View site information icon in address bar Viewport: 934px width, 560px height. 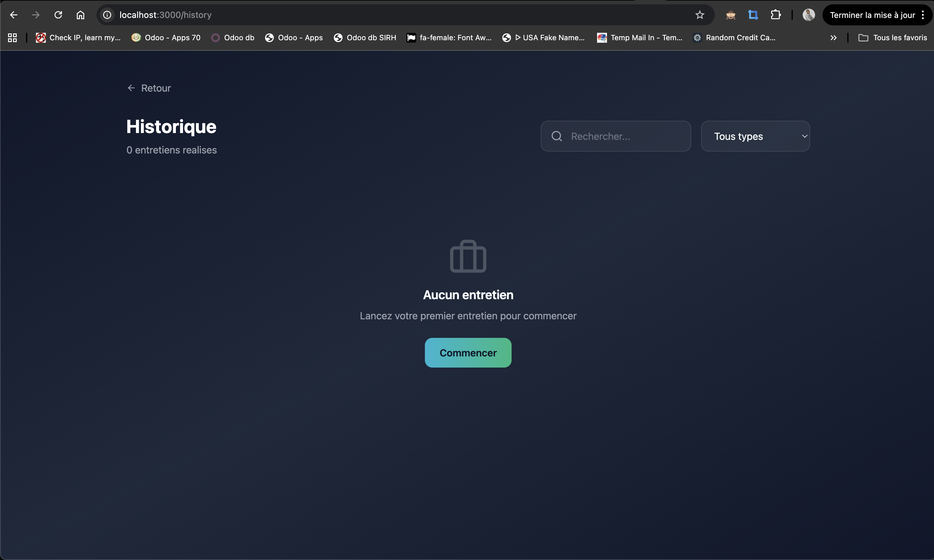pyautogui.click(x=107, y=15)
